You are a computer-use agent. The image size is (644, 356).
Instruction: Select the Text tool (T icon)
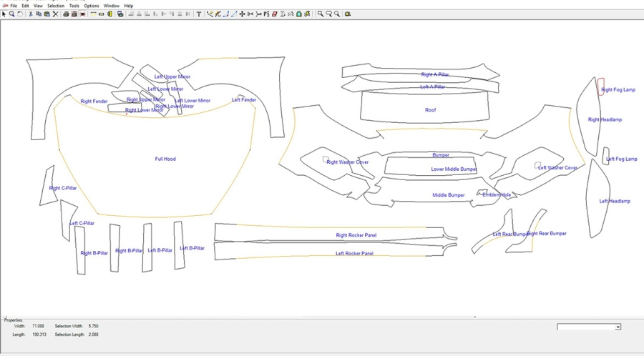pyautogui.click(x=199, y=14)
